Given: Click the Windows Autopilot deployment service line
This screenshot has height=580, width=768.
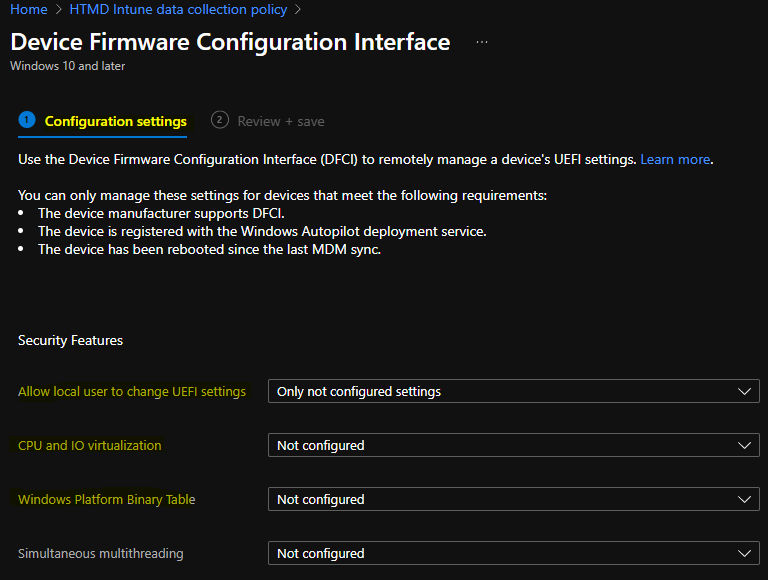Looking at the screenshot, I should click(x=262, y=231).
